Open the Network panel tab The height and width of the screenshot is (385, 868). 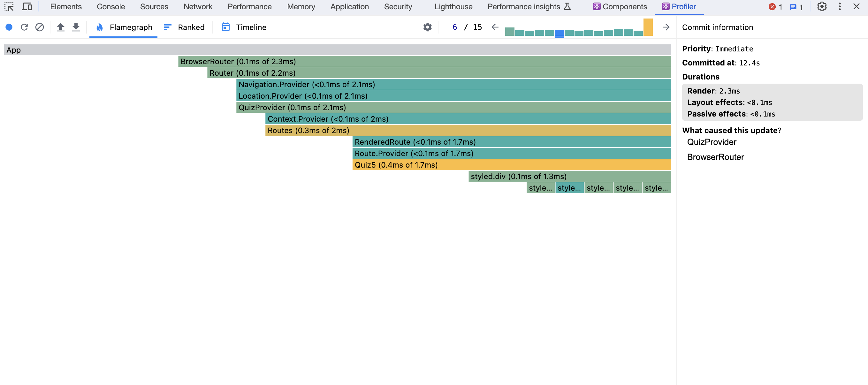198,7
